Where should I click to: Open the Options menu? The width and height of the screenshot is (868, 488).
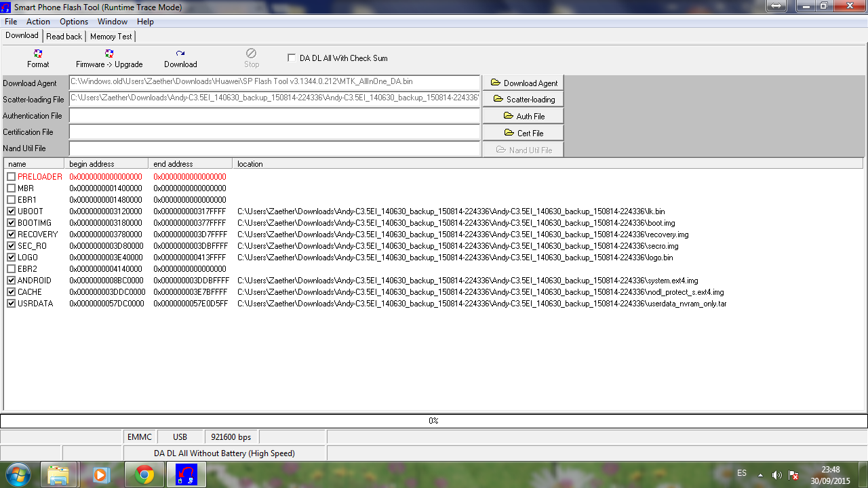[74, 22]
